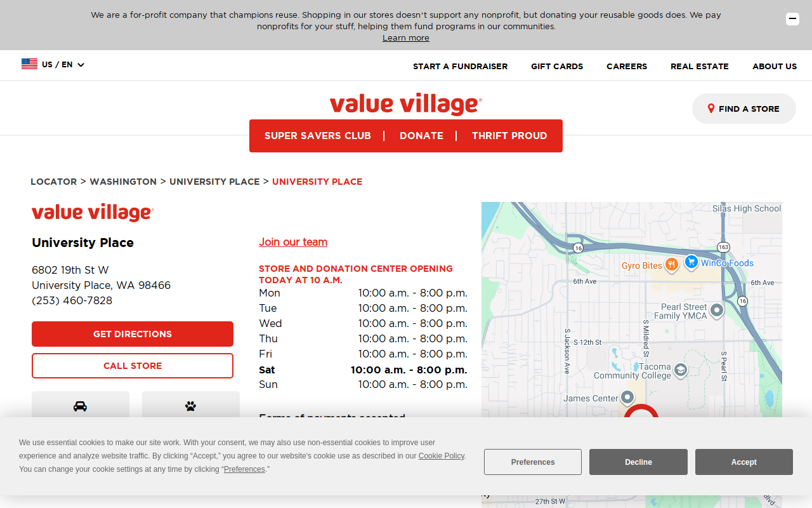Open Start a Fundraiser menu item
Screen dimensions: 812x508
(x=460, y=66)
